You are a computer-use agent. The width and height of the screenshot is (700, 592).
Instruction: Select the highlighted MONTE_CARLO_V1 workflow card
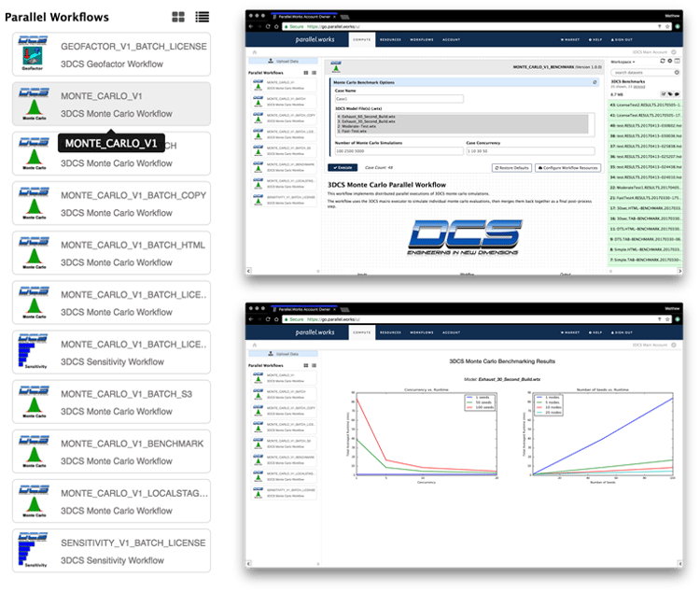[111, 104]
